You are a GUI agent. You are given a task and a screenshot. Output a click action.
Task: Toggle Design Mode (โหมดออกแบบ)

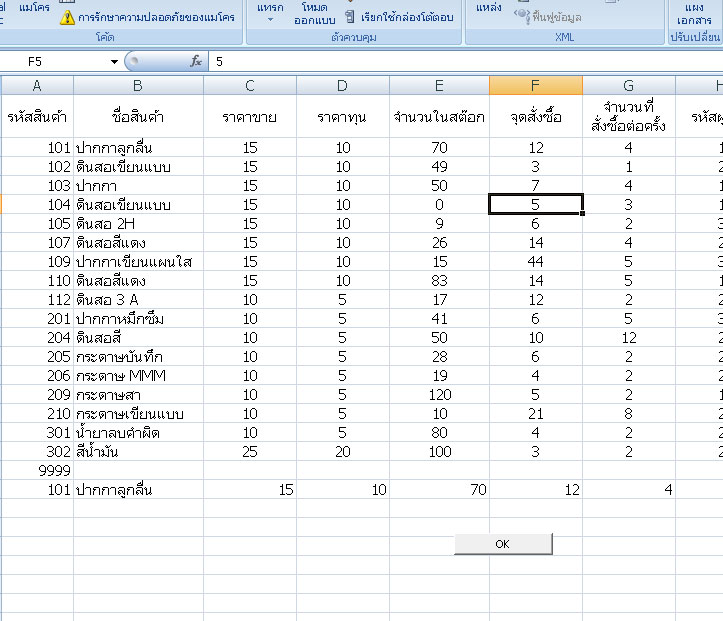click(314, 13)
